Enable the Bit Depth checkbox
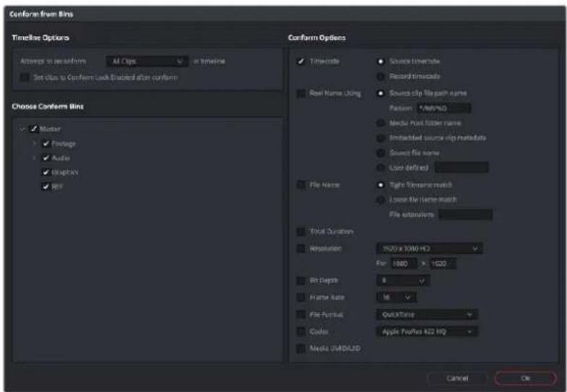 pos(300,280)
